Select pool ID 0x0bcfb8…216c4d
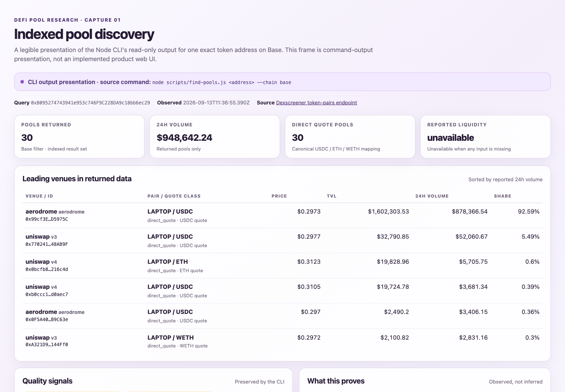The image size is (565, 392). (47, 269)
